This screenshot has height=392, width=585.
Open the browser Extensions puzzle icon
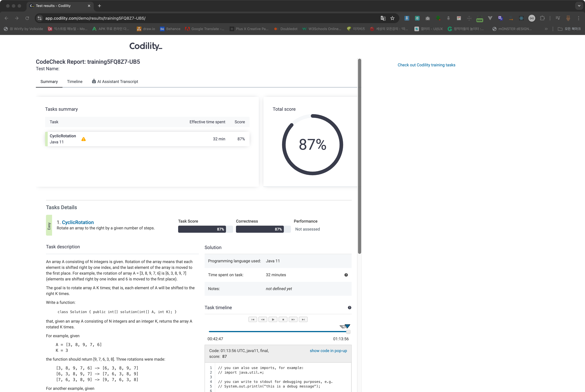tap(542, 18)
